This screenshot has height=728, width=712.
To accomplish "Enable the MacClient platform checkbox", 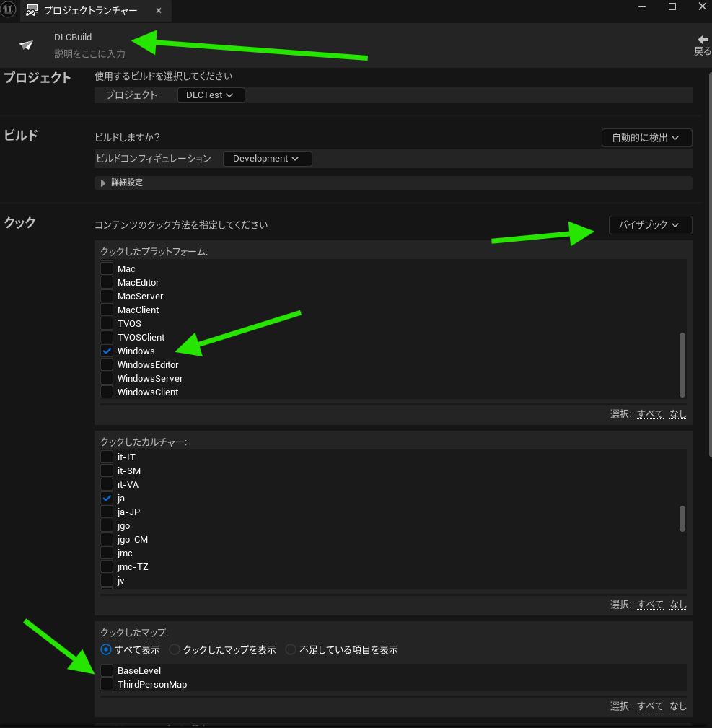I will click(x=107, y=310).
